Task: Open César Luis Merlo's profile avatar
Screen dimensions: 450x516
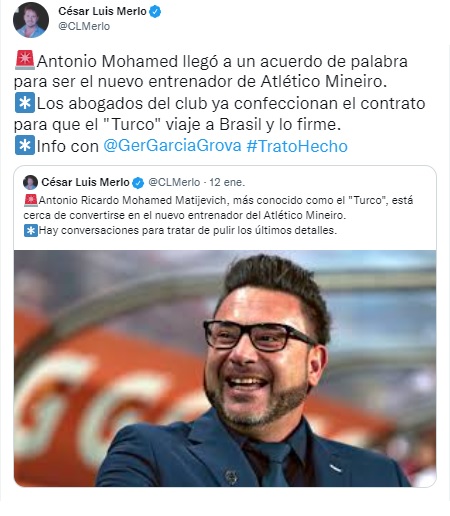Action: click(31, 20)
